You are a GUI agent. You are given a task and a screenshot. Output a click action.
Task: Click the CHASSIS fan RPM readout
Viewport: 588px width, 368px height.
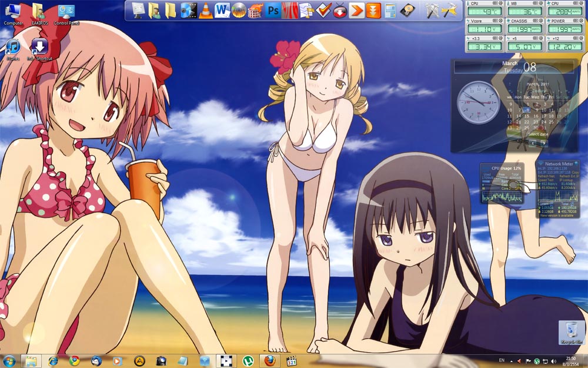[x=524, y=29]
